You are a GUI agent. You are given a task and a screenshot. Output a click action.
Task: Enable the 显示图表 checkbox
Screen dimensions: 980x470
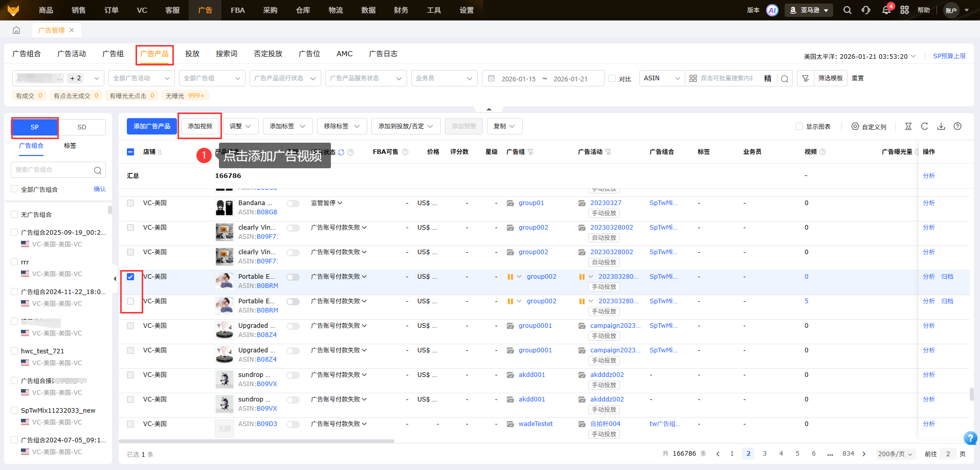coord(799,126)
